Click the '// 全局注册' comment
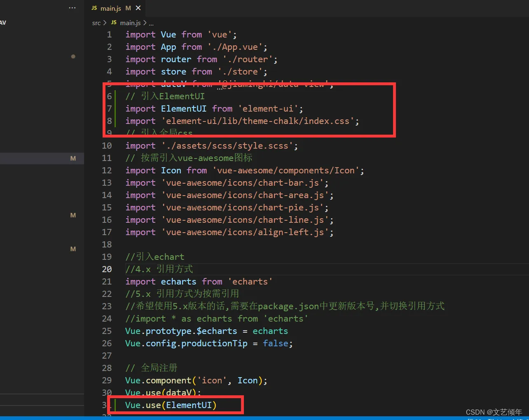The width and height of the screenshot is (529, 420). click(x=151, y=368)
